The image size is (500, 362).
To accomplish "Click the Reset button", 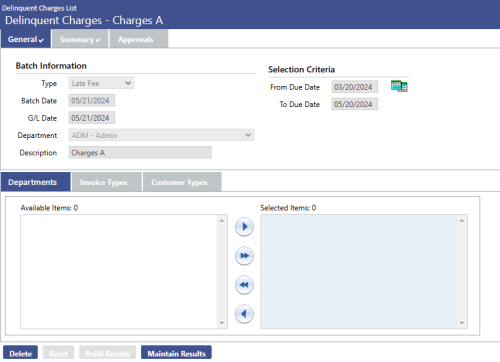I will [59, 353].
